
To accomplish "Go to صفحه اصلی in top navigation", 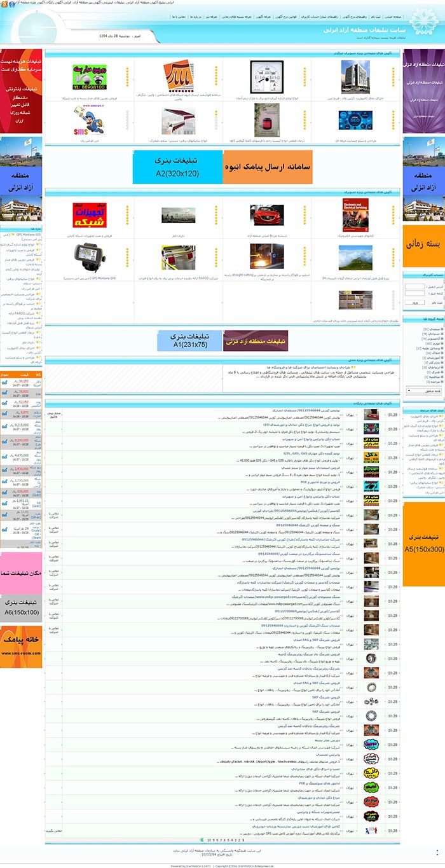I will 393,17.
